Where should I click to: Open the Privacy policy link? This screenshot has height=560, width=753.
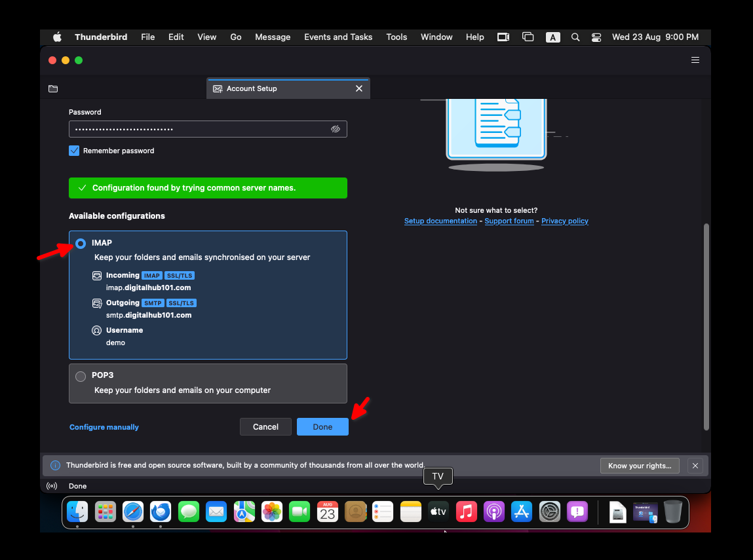(565, 221)
